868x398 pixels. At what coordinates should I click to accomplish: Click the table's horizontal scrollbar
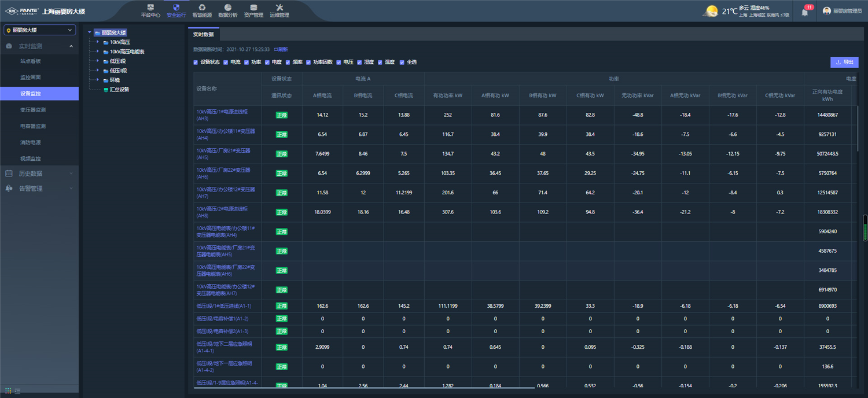[365, 388]
